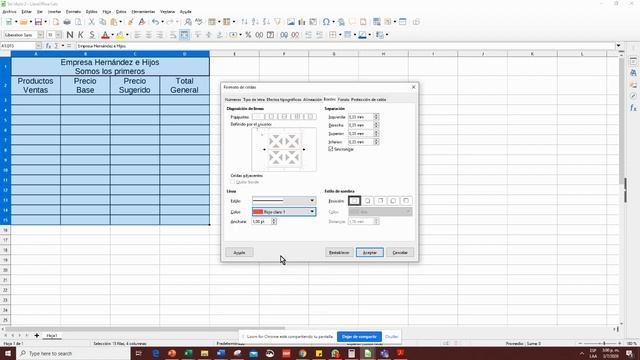Click the Ocultar link
640x360 pixels.
(x=391, y=337)
